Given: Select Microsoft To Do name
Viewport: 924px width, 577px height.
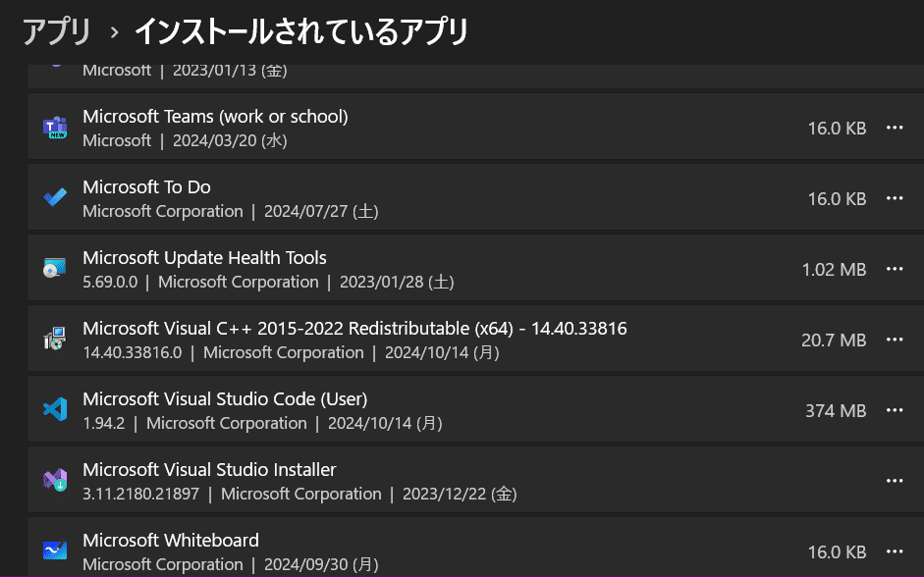Looking at the screenshot, I should (x=146, y=187).
